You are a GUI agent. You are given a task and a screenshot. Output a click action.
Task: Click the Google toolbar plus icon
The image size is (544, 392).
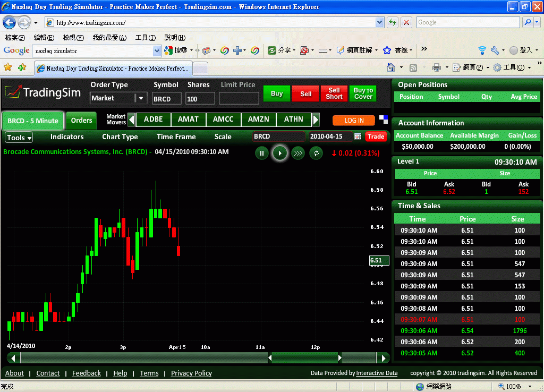pos(237,50)
